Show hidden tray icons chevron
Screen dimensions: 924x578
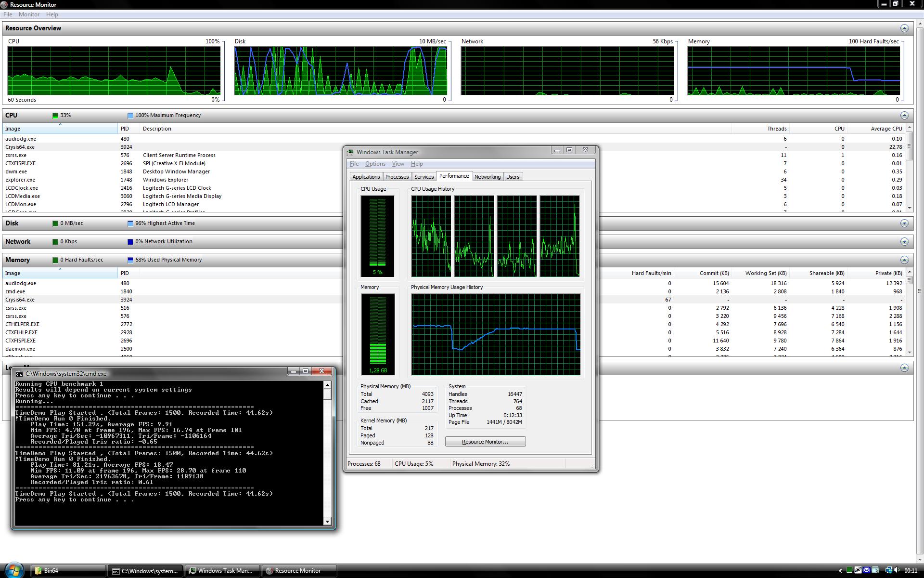(840, 570)
